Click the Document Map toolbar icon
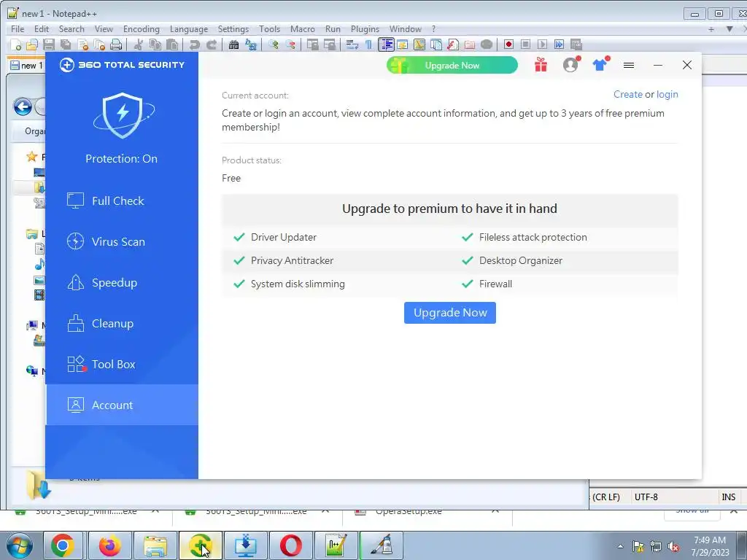 419,44
